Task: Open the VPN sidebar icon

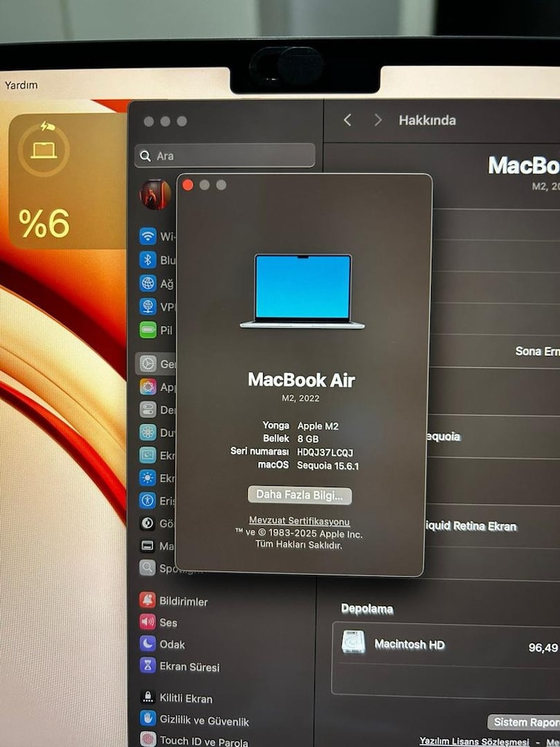Action: click(x=147, y=306)
